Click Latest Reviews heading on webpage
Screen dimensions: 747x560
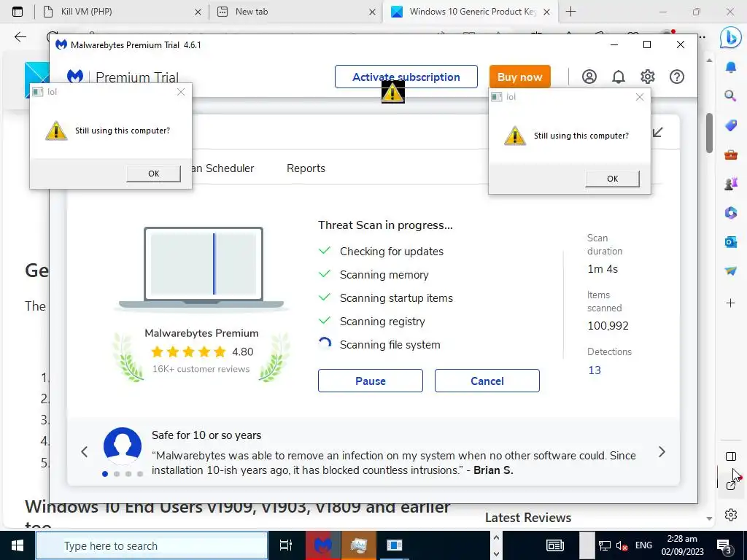tap(528, 518)
